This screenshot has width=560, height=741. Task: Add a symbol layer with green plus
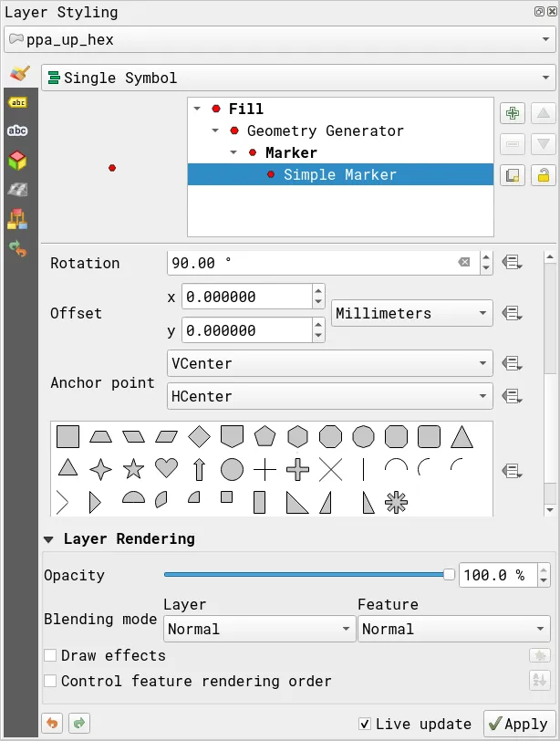click(513, 113)
